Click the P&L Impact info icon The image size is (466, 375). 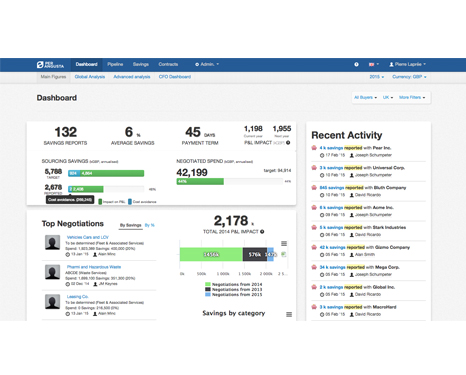pos(288,143)
